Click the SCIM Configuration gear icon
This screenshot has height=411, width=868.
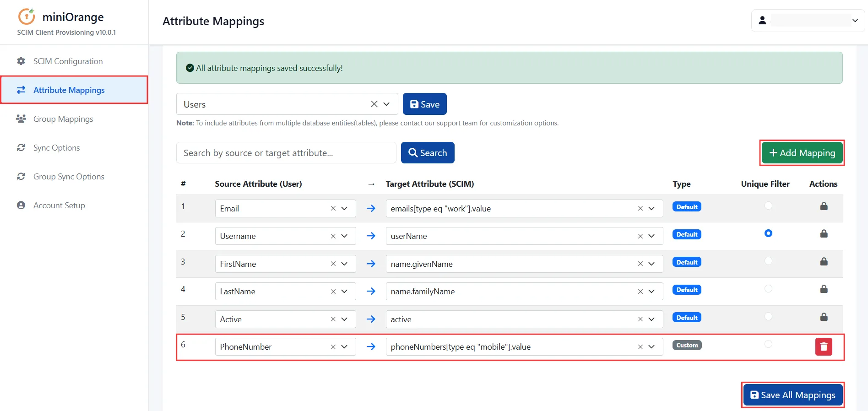tap(21, 61)
